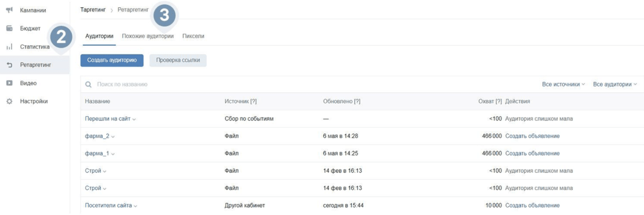Click the play icon beside Видео
Image resolution: width=644 pixels, height=215 pixels.
pos(9,83)
